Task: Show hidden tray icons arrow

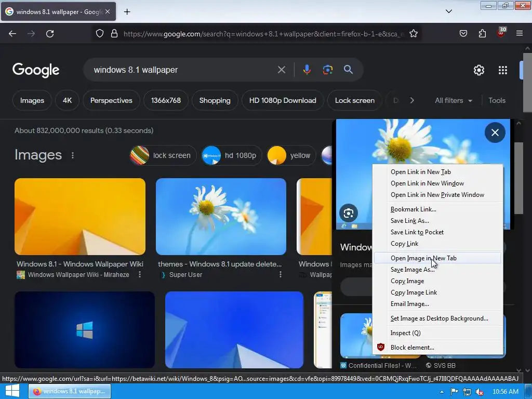Action: point(442,392)
